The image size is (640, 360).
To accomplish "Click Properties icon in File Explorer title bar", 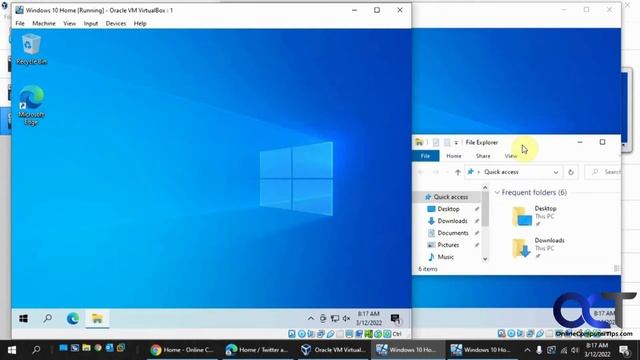I will 436,142.
